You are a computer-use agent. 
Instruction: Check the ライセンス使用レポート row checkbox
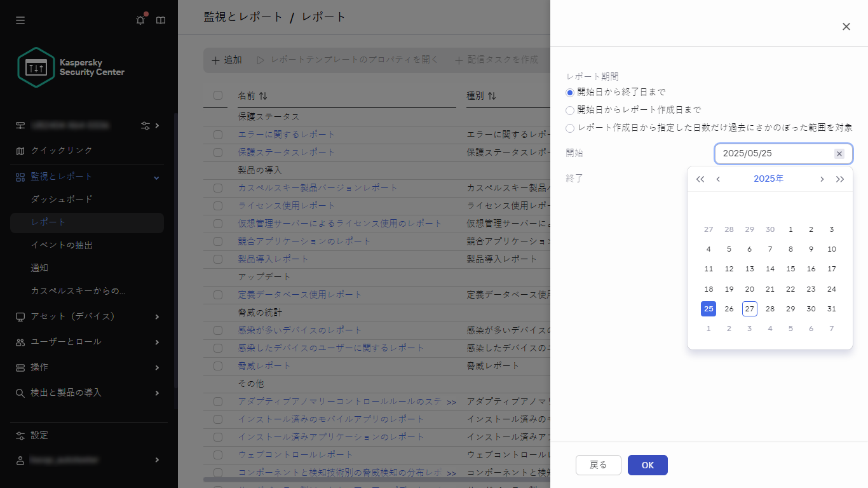(217, 205)
